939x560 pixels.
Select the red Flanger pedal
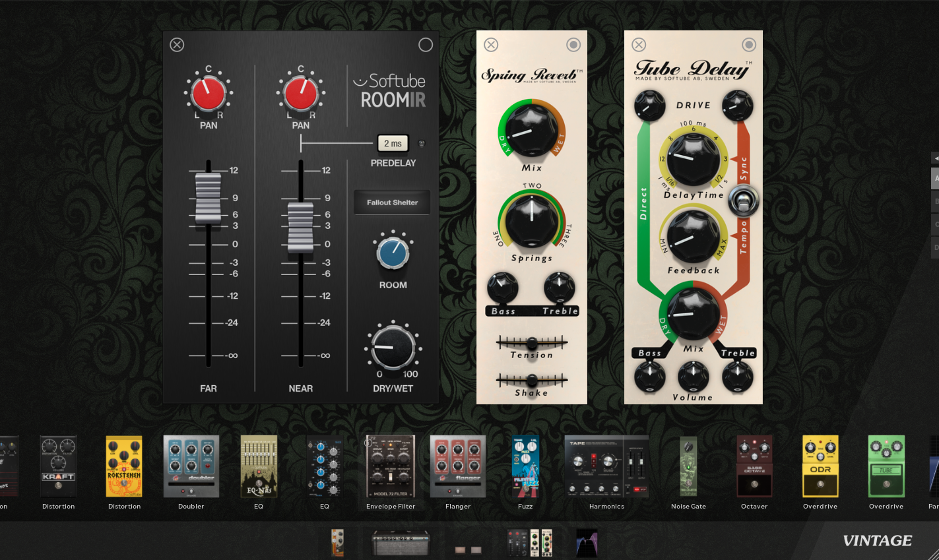458,466
